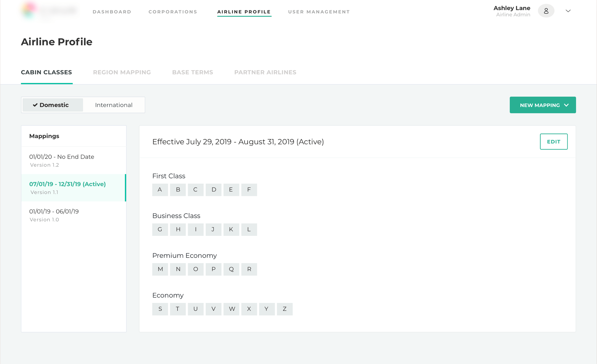Open User Management from the nav bar

point(319,12)
